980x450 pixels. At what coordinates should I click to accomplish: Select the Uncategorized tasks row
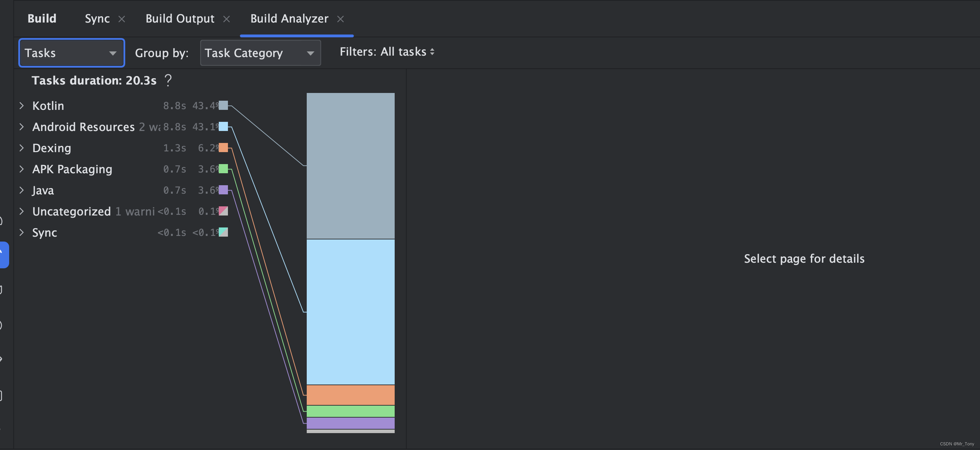pyautogui.click(x=71, y=211)
